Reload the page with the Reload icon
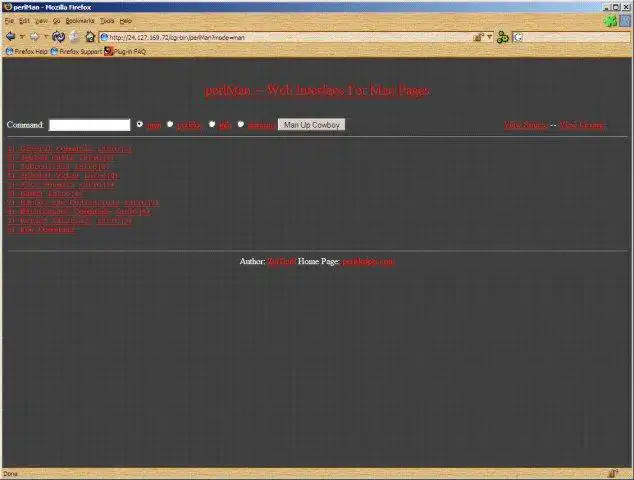Viewport: 634px width, 480px height. [x=59, y=37]
